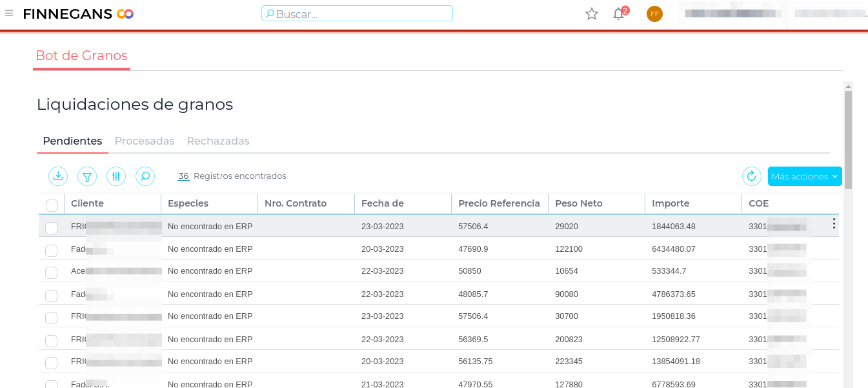868x388 pixels.
Task: Select the row with peso neto 10654
Action: 52,272
